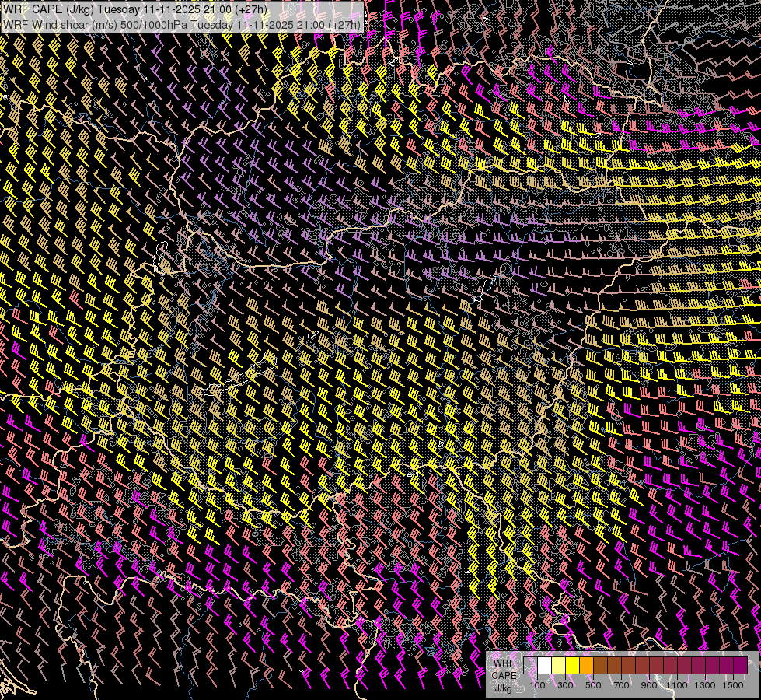The width and height of the screenshot is (761, 700).
Task: Click the hatched leftmost swatch of the colorbar
Action: [x=530, y=666]
